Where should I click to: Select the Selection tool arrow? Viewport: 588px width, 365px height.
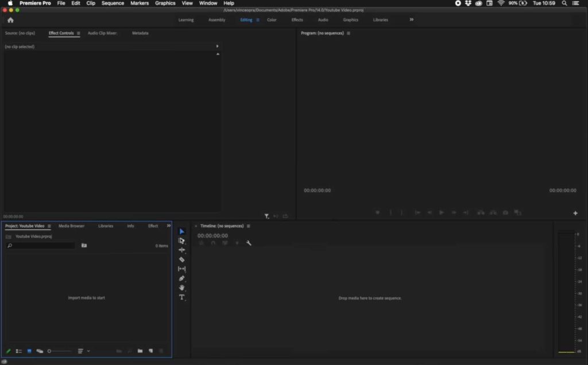(182, 231)
